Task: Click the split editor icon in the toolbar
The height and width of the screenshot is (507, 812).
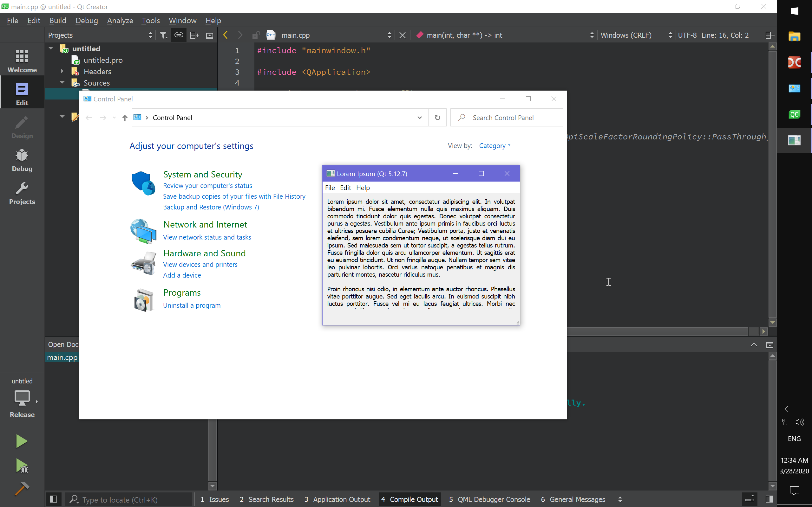Action: (770, 35)
